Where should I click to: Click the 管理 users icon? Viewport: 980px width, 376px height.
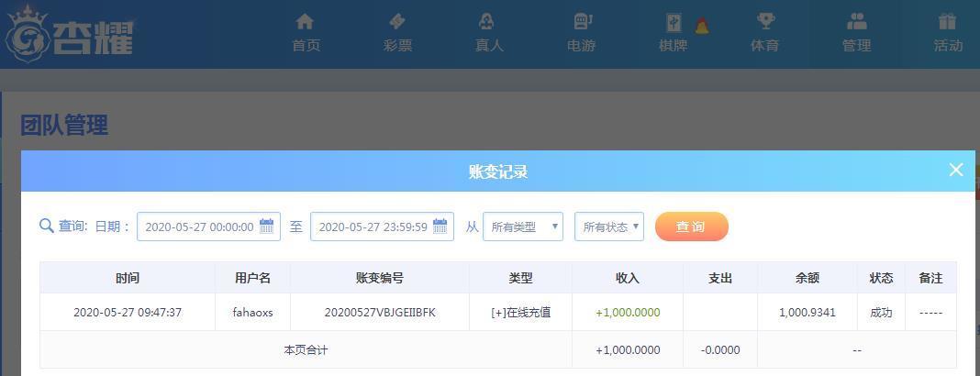click(857, 22)
